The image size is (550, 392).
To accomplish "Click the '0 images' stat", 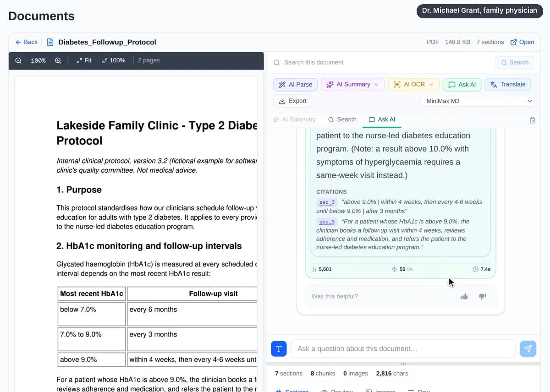I will (x=356, y=373).
